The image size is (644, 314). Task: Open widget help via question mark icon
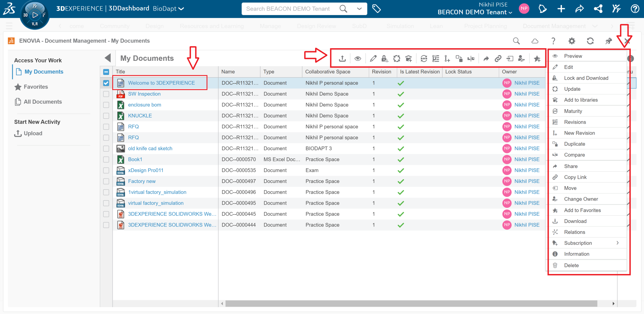pyautogui.click(x=553, y=41)
